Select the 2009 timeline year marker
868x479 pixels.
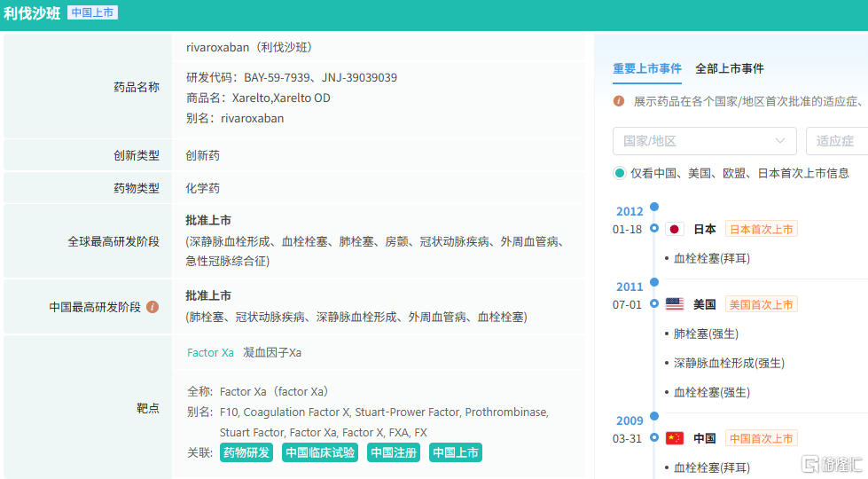[629, 420]
